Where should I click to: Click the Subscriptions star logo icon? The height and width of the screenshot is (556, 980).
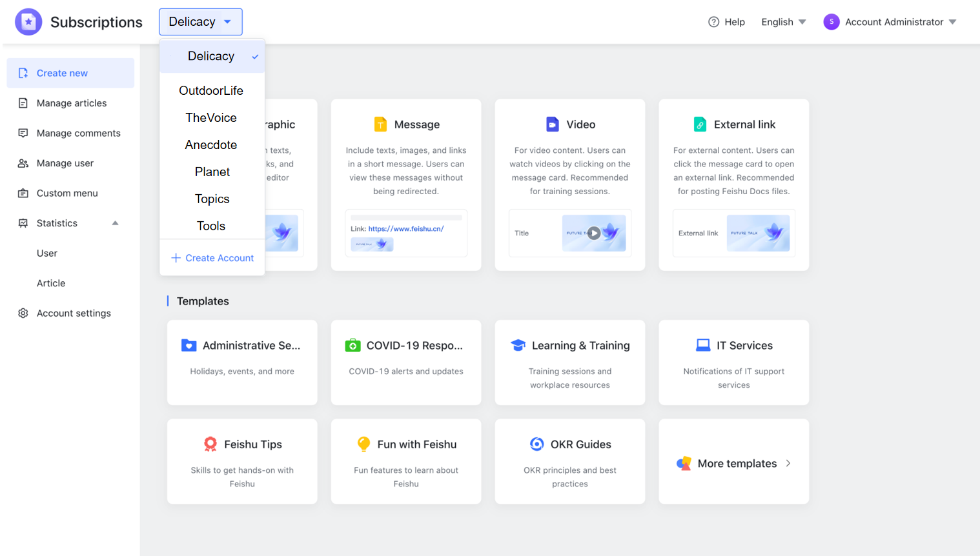pos(28,22)
